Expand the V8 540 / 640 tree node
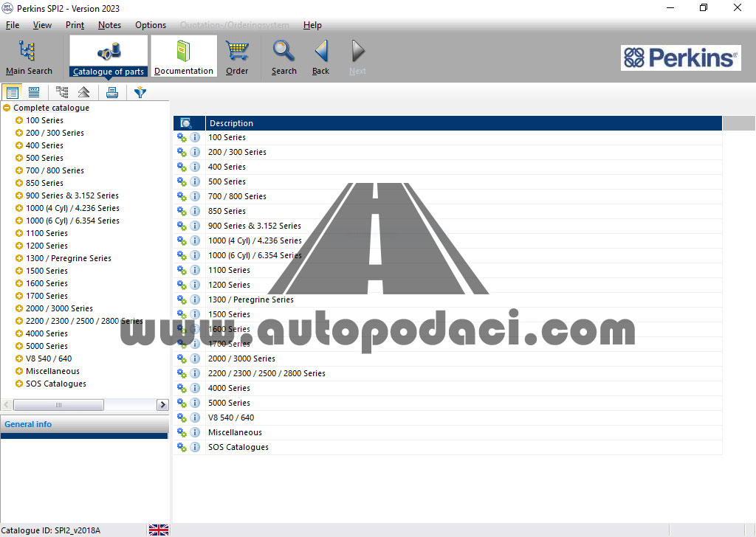 point(19,358)
